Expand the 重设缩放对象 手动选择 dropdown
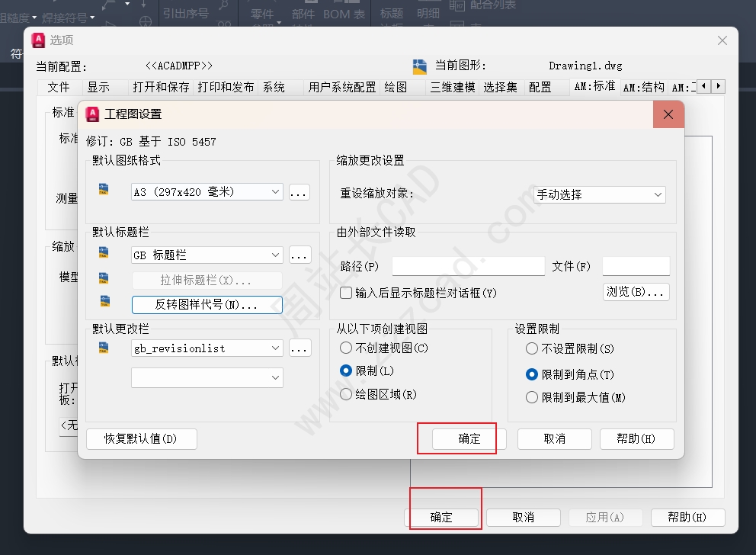Screen dimensions: 756x555 click(598, 194)
